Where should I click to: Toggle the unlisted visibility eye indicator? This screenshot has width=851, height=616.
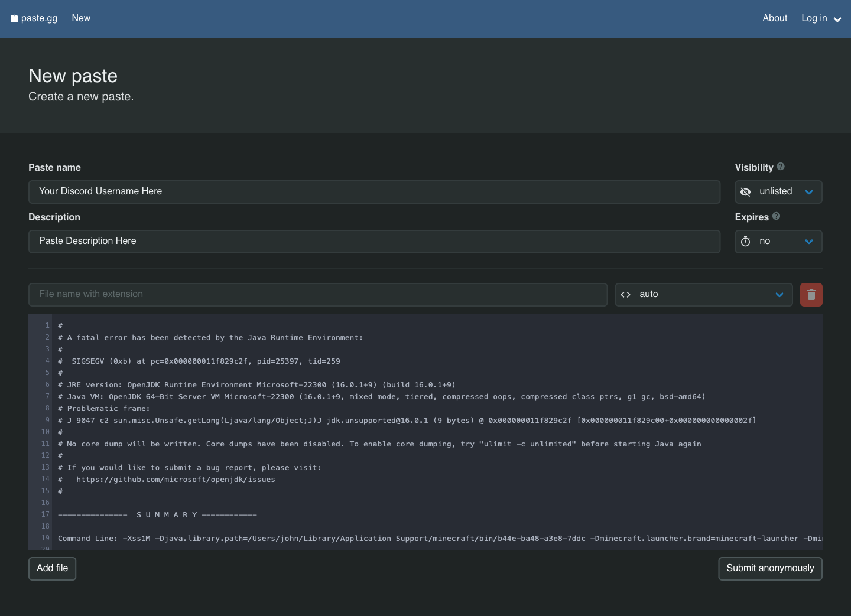[x=745, y=192]
